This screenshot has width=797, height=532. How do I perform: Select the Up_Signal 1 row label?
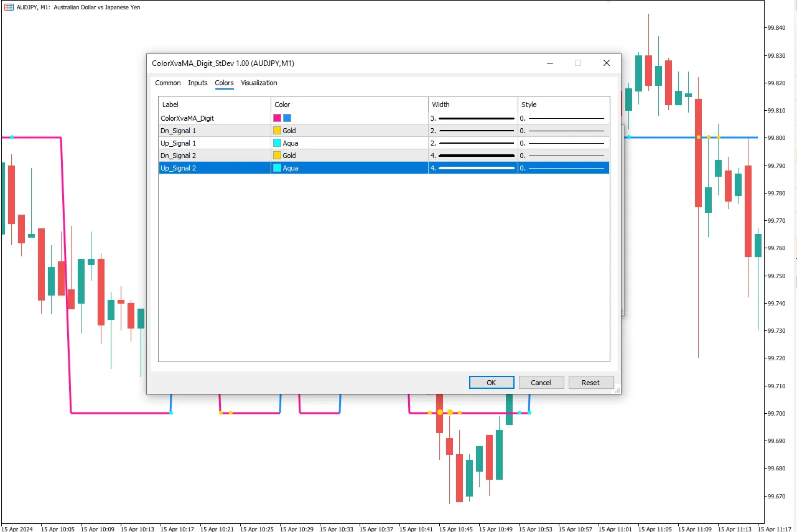179,143
